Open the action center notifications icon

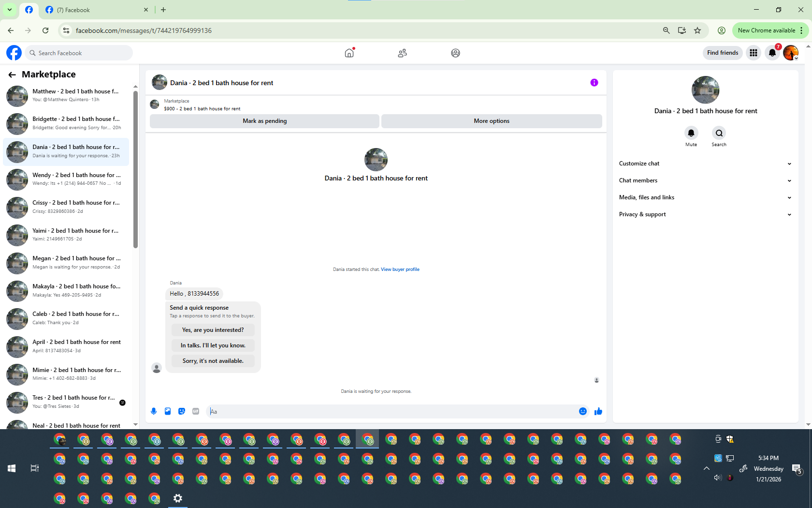pos(797,468)
